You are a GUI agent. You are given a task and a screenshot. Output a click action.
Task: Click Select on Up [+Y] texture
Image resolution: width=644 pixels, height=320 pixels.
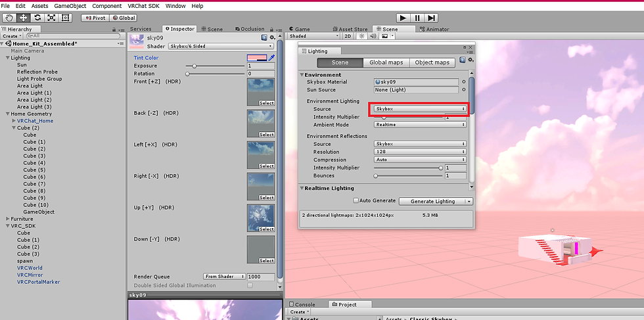[x=267, y=229]
